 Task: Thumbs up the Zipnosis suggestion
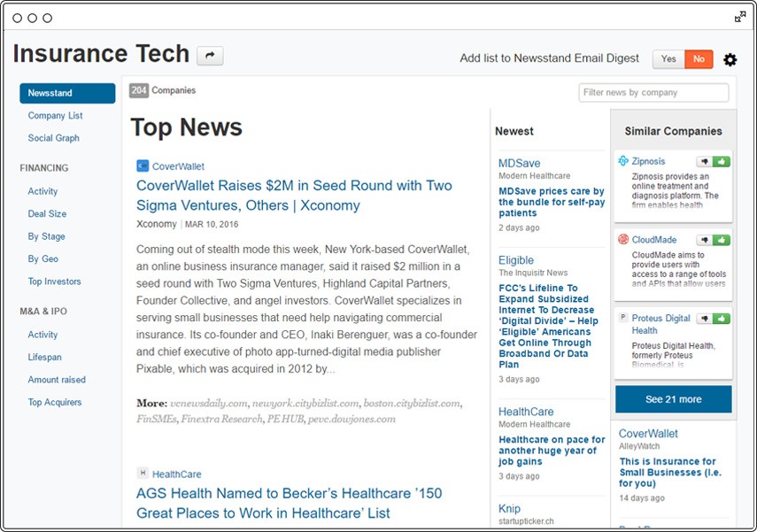(x=722, y=161)
